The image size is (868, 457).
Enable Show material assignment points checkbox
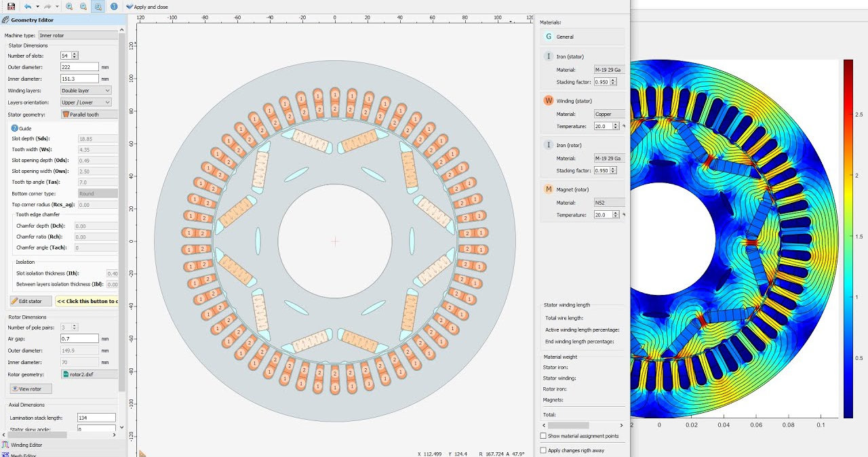click(543, 436)
